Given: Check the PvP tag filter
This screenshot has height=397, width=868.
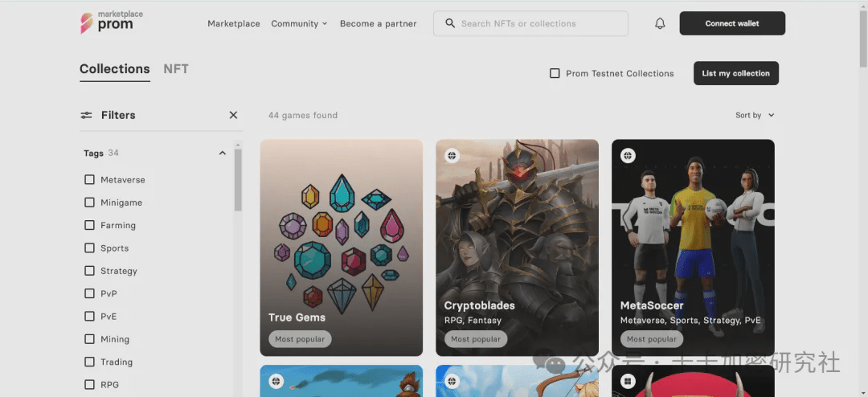Looking at the screenshot, I should (89, 293).
